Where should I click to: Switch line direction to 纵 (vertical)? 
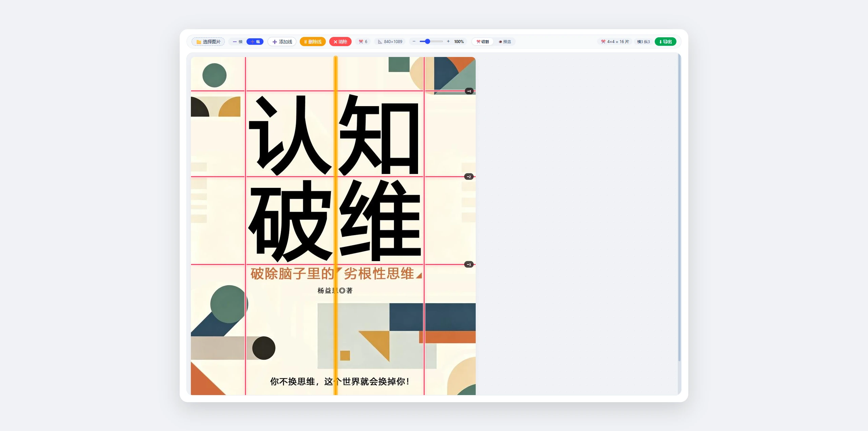[255, 42]
